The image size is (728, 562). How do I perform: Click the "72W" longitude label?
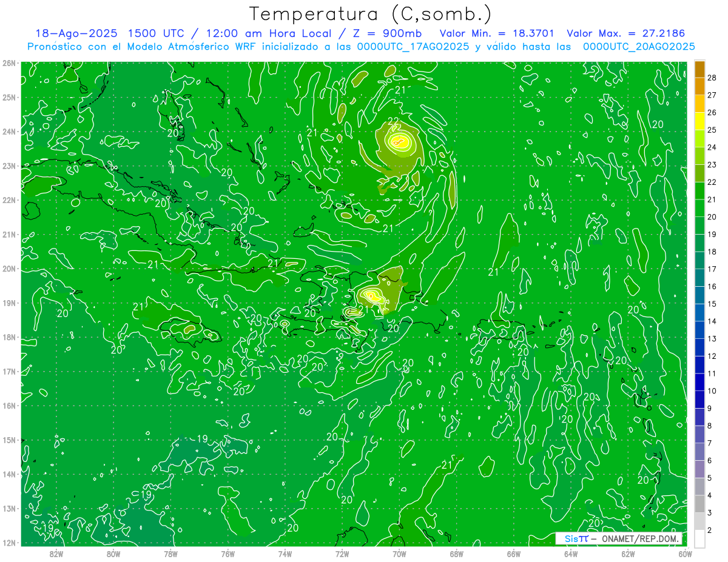pyautogui.click(x=342, y=554)
